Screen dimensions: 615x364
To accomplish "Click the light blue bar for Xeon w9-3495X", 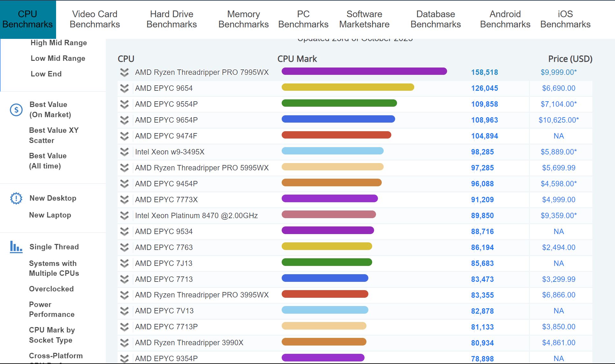I will pos(332,151).
